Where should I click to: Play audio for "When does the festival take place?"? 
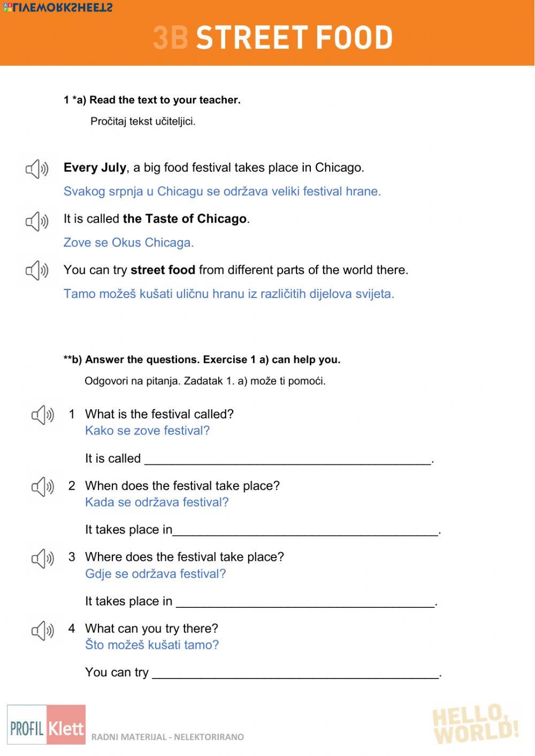43,486
